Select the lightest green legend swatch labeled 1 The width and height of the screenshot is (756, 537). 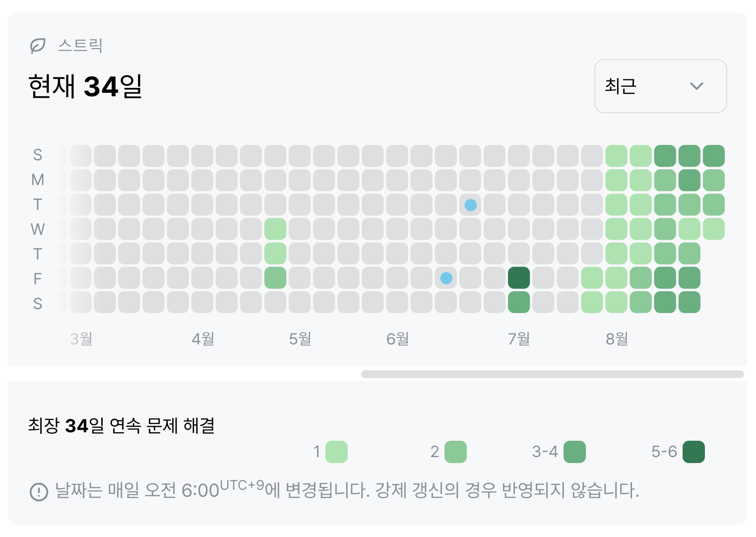coord(335,452)
